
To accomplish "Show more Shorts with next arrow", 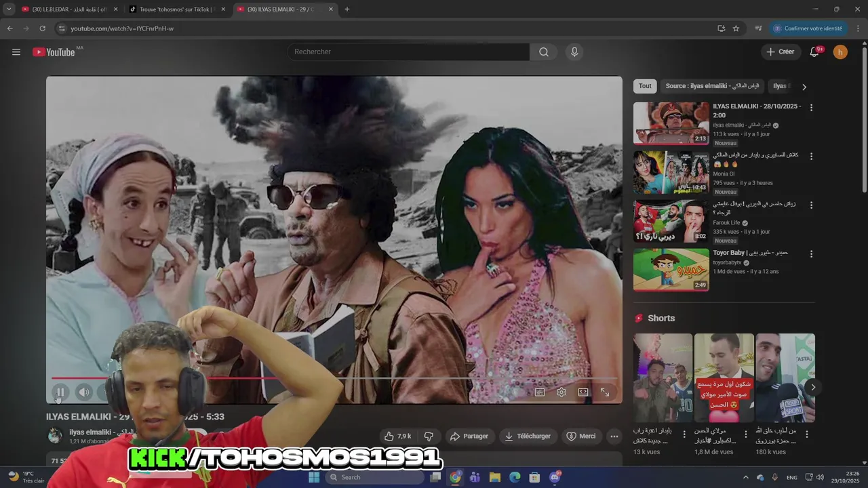I will click(x=813, y=388).
